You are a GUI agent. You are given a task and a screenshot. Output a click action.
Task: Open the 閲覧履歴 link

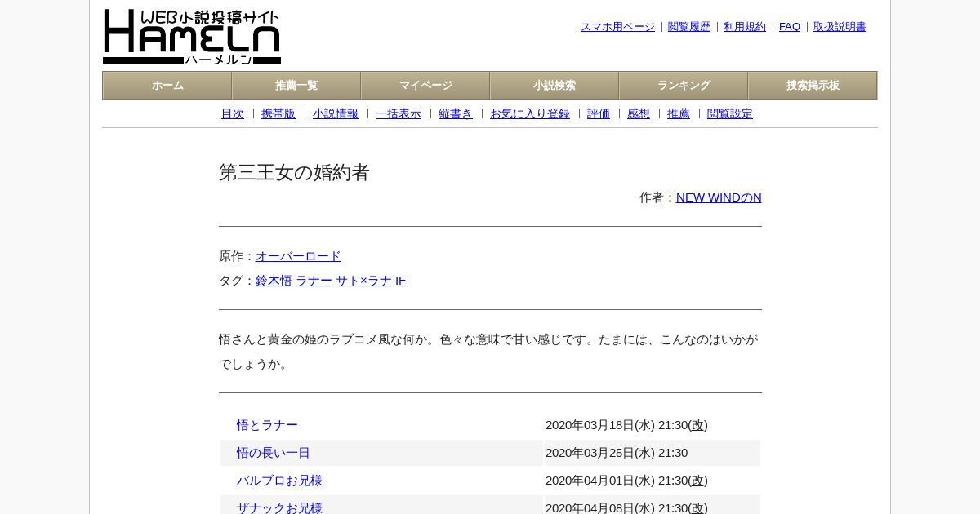click(x=689, y=27)
